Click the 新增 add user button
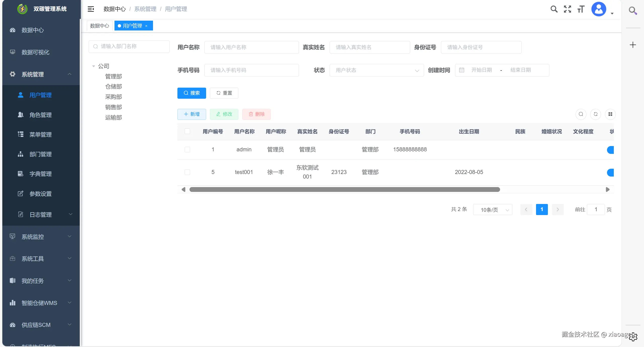 click(192, 114)
